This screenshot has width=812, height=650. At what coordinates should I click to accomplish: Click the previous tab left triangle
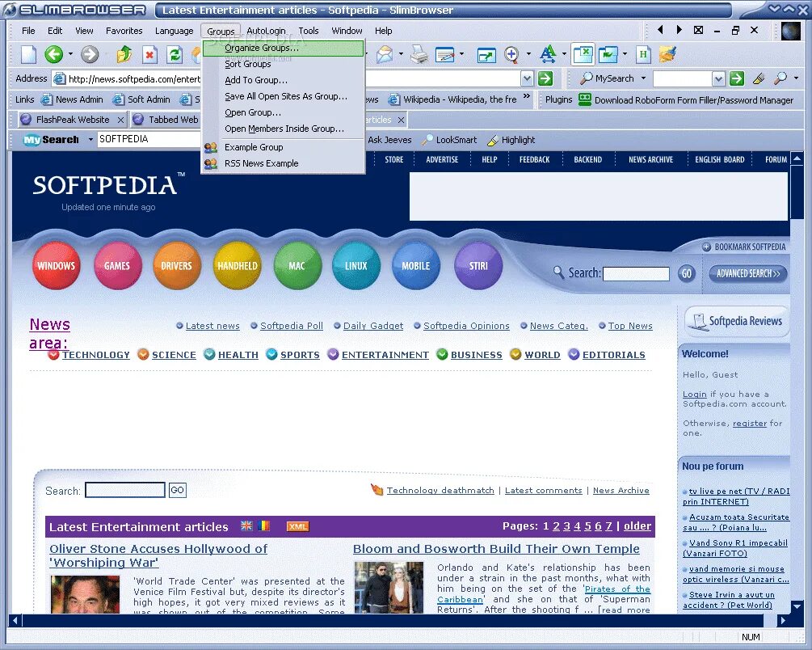(660, 30)
